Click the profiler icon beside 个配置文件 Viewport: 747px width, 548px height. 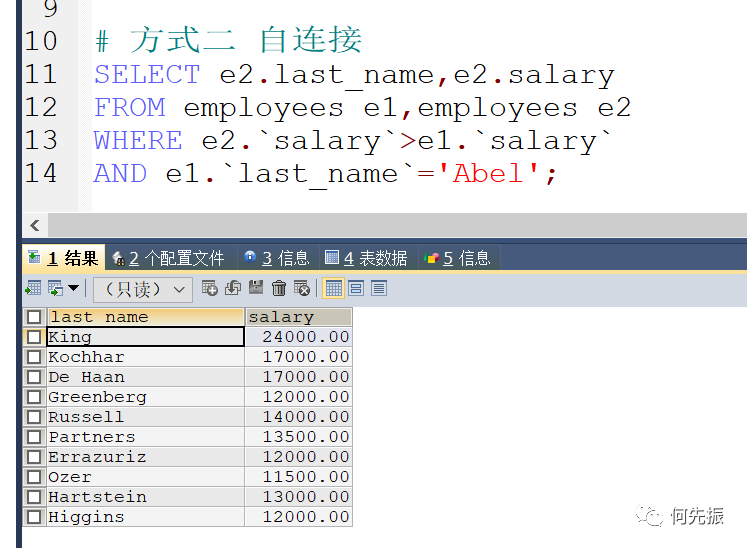click(118, 258)
